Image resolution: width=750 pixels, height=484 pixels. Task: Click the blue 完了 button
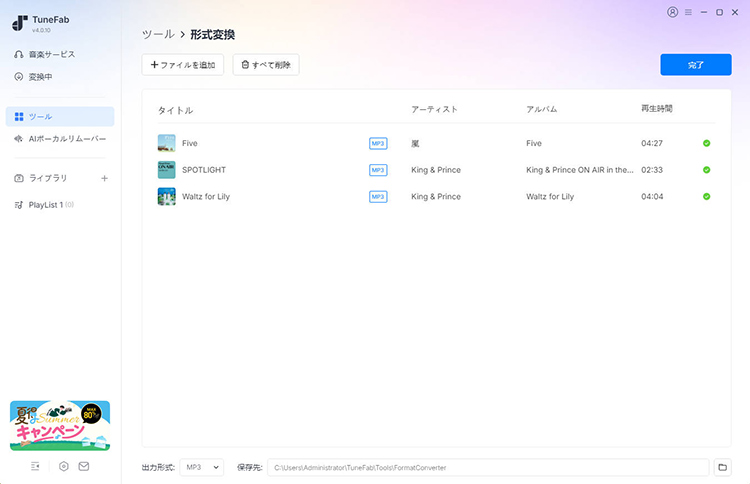(696, 65)
